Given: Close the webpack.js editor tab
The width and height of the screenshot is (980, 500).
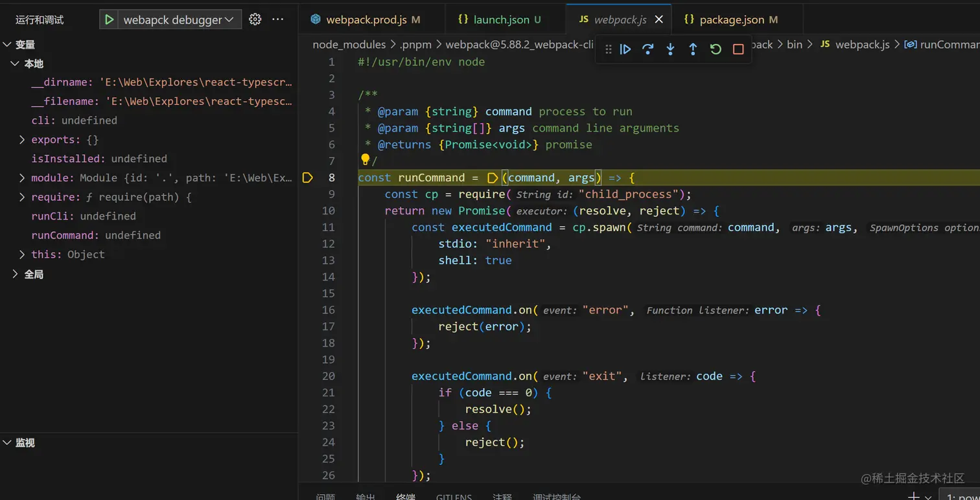Looking at the screenshot, I should click(659, 19).
